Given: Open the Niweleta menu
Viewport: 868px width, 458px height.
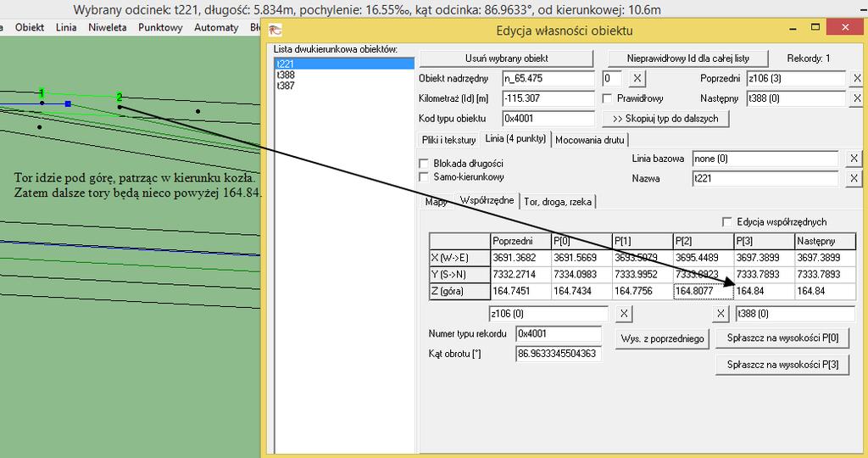Looking at the screenshot, I should click(108, 27).
